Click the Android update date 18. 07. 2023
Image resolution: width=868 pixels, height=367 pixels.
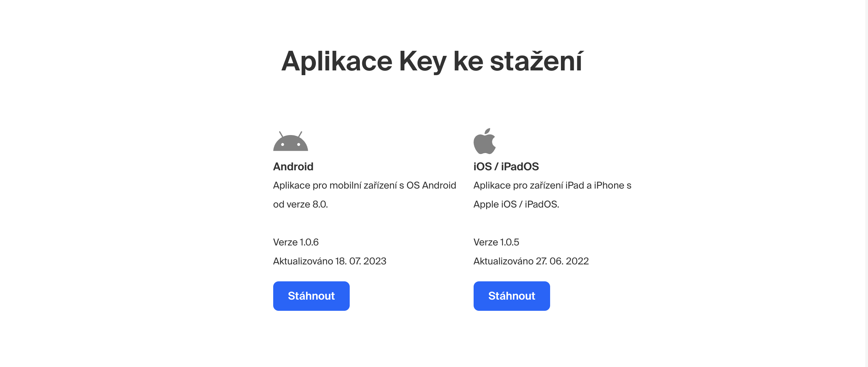(x=361, y=261)
